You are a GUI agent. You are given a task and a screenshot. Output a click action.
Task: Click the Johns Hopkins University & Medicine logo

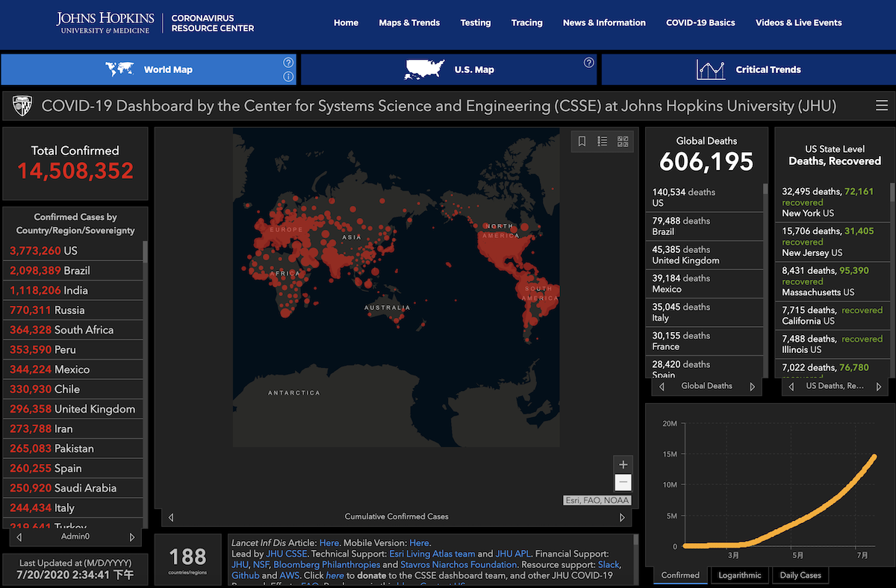point(105,22)
